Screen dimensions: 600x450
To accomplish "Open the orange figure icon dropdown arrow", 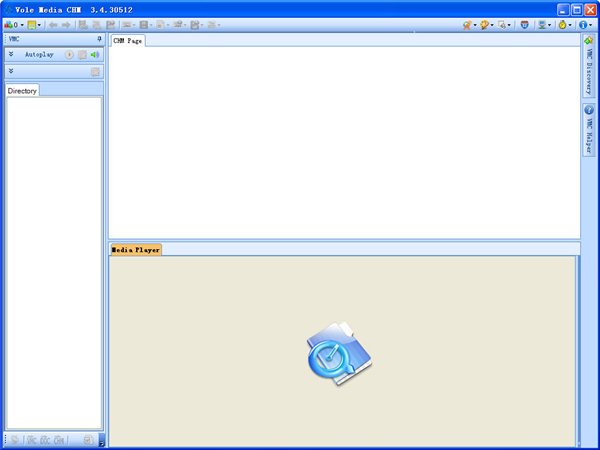I will tap(475, 25).
